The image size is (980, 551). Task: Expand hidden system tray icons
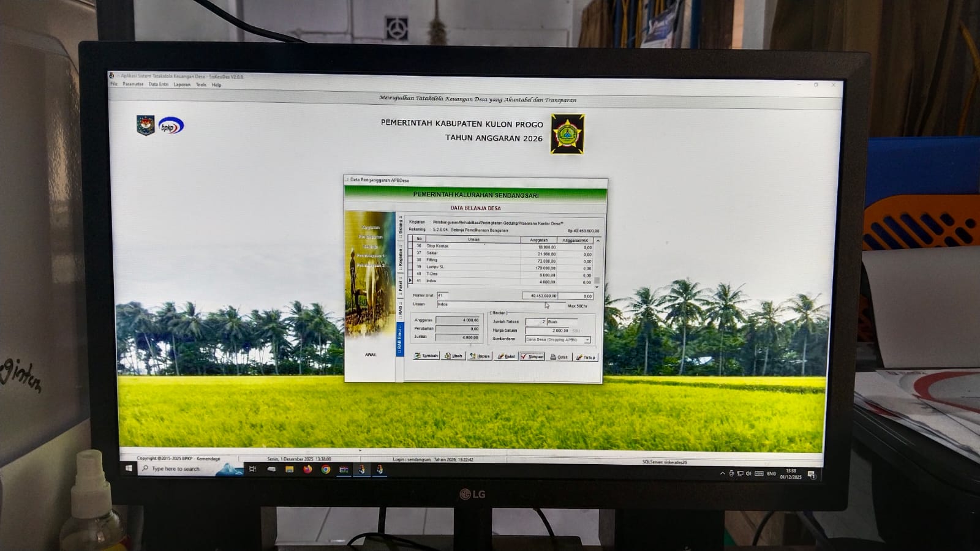[722, 474]
